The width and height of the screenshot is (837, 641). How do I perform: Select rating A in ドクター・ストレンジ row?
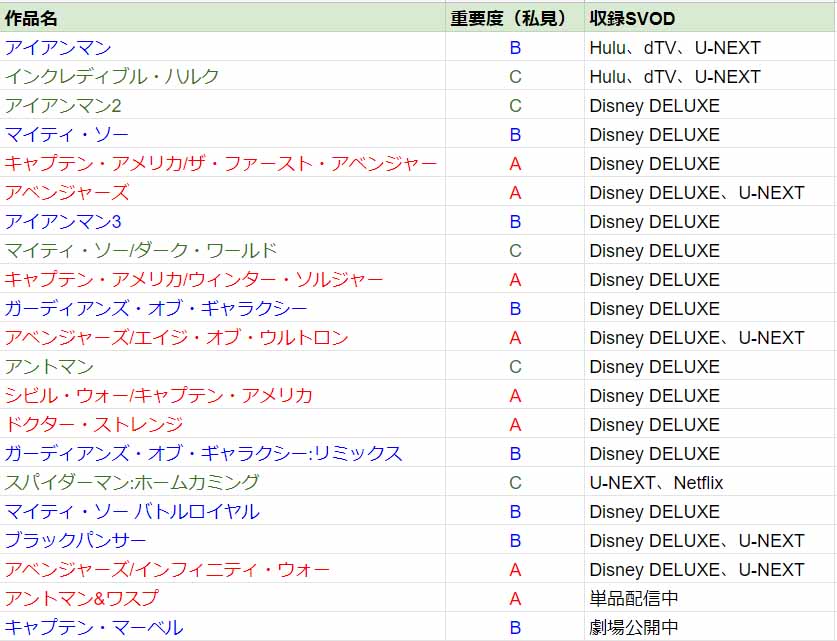[x=515, y=424]
